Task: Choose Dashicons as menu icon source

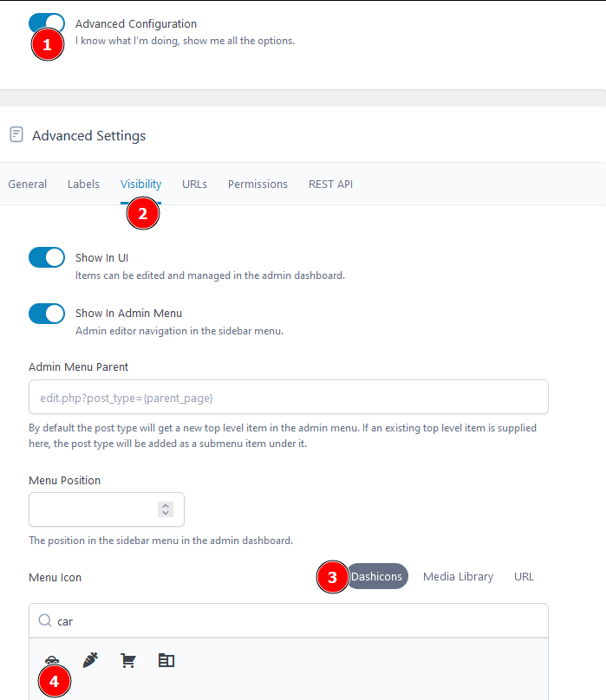Action: point(377,576)
